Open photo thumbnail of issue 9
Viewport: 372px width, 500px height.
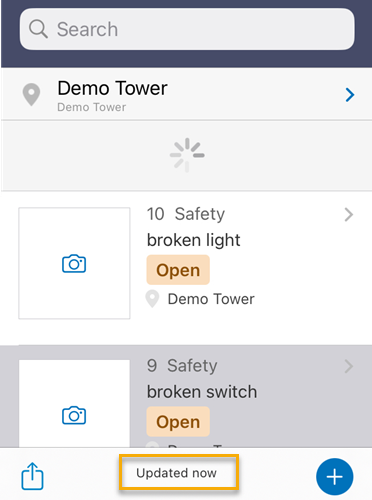[x=74, y=403]
